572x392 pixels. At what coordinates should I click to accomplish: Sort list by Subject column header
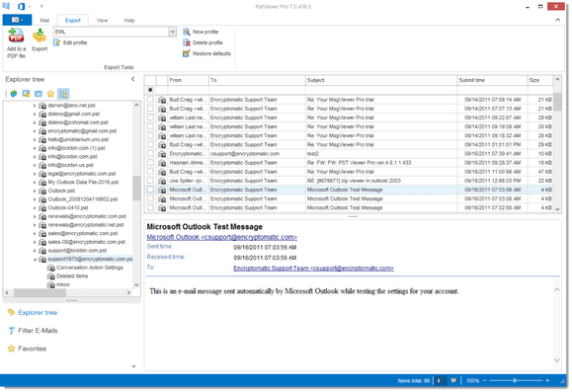(x=381, y=80)
